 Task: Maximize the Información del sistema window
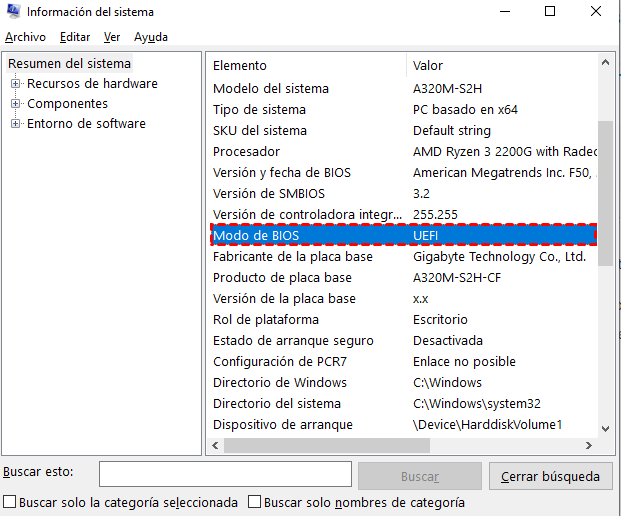tap(550, 12)
